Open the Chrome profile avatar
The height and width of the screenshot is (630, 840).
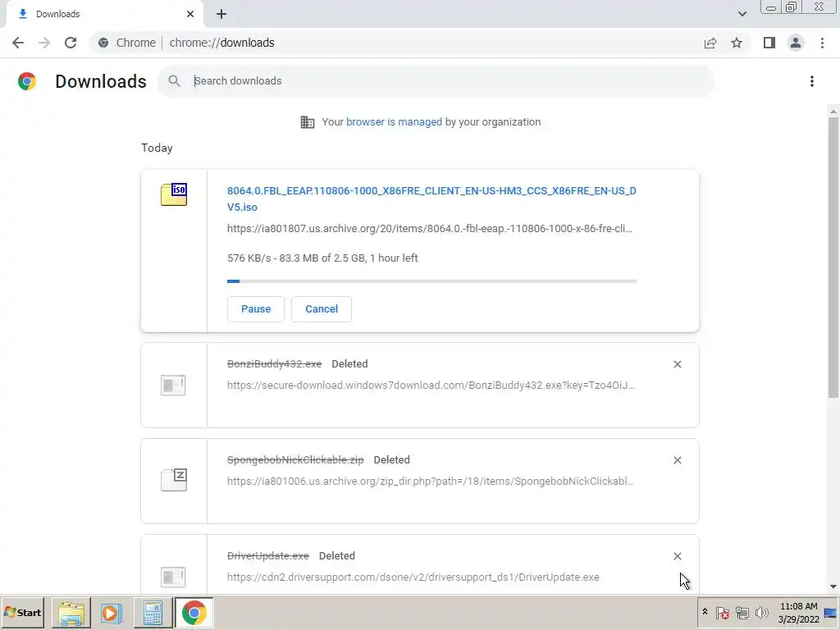796,43
